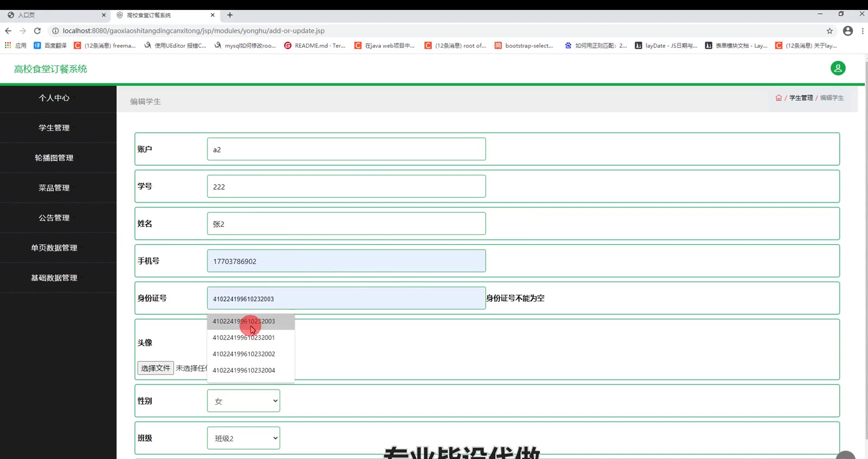The width and height of the screenshot is (868, 459).
Task: Open bootstrap-select bookmark
Action: [524, 46]
